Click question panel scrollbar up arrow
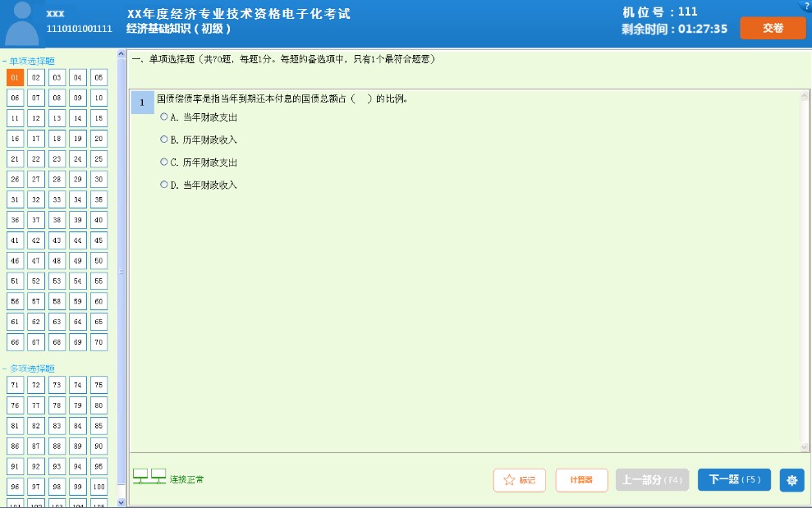The width and height of the screenshot is (812, 508). [x=805, y=96]
